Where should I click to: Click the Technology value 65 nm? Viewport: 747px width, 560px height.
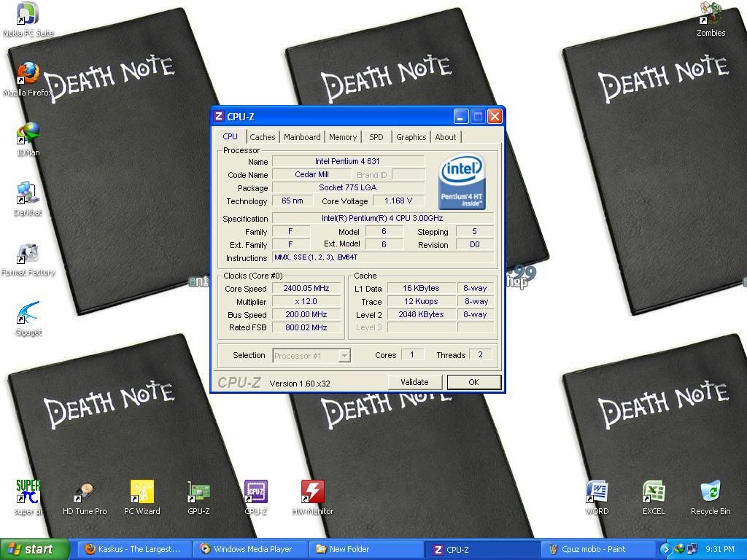[x=293, y=201]
